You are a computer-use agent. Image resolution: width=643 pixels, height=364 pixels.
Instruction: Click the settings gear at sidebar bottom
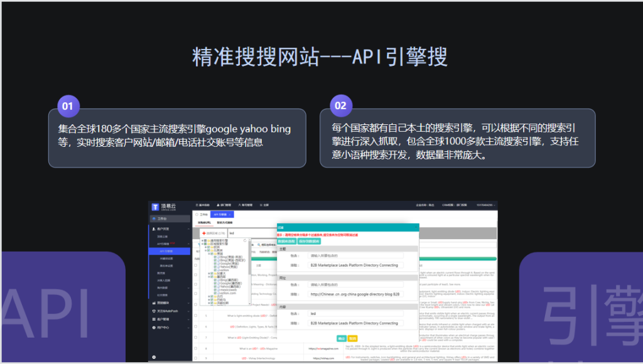(153, 357)
